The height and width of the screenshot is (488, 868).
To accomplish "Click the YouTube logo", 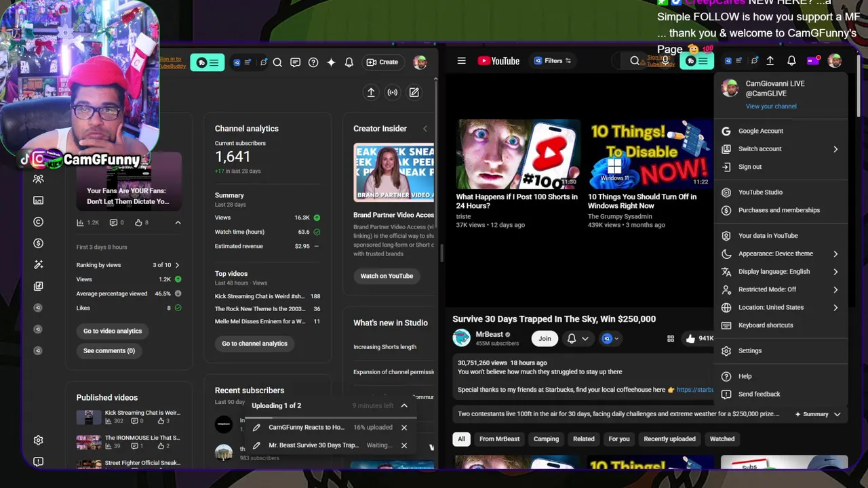I will click(498, 61).
